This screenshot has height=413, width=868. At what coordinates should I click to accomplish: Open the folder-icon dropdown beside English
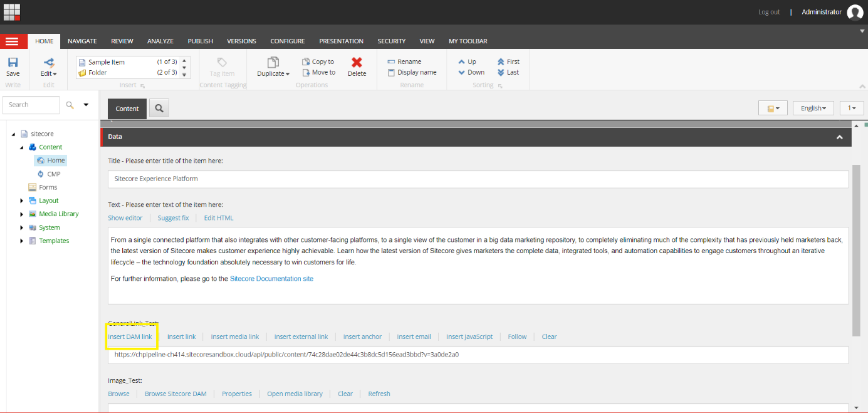[773, 108]
